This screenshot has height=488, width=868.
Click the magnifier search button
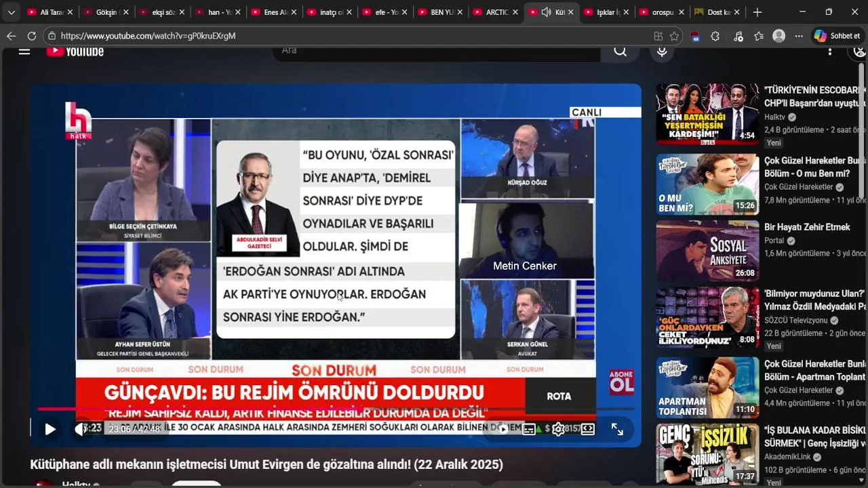tap(620, 51)
